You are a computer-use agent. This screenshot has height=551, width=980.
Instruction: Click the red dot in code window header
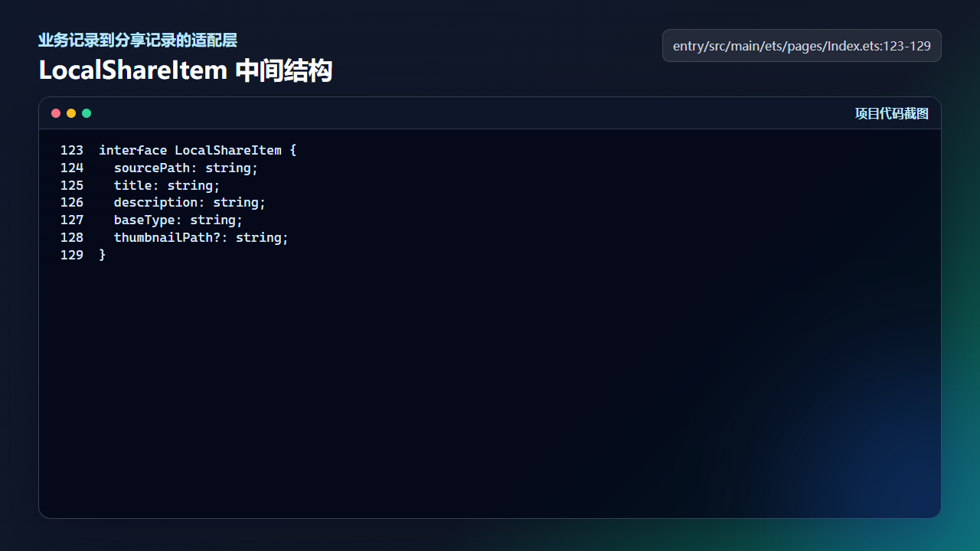(x=56, y=113)
